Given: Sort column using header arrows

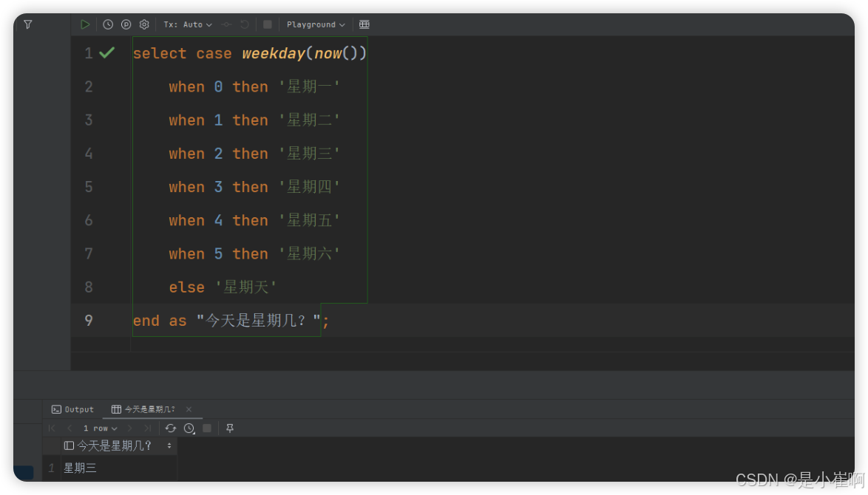Looking at the screenshot, I should (x=169, y=445).
